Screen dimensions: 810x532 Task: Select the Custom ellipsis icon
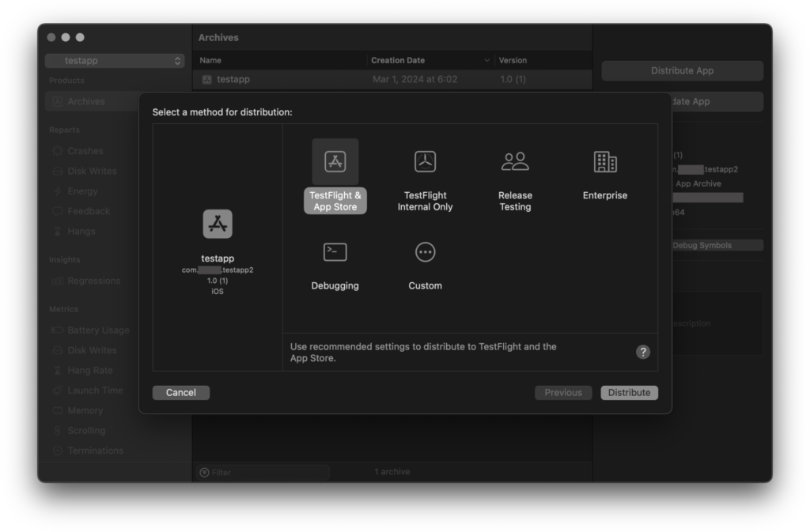[425, 252]
